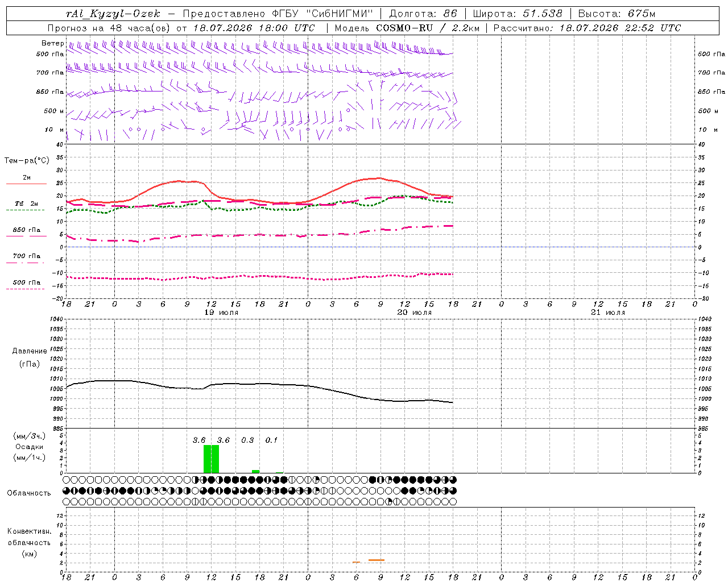Click the Рассчитано 22:52 UTC timestamp
This screenshot has height=582, width=728.
click(587, 28)
